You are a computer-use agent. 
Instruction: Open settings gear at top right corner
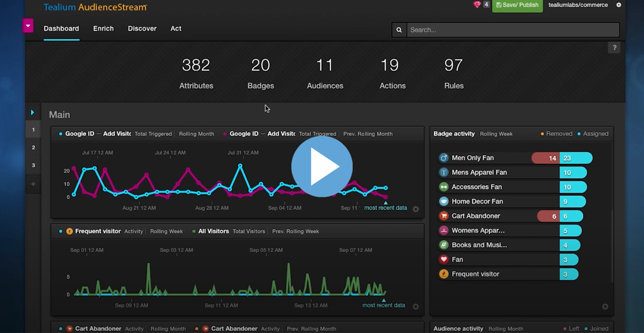[619, 5]
